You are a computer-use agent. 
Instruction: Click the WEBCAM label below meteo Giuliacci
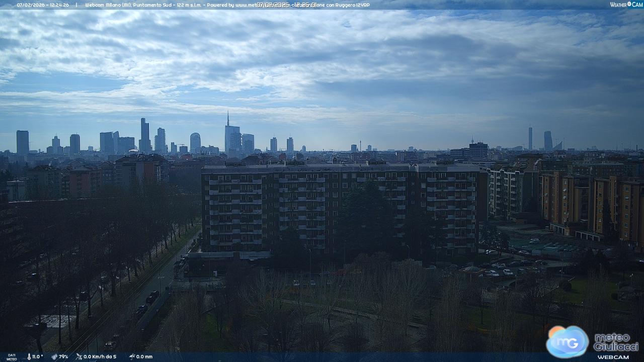[x=613, y=357]
